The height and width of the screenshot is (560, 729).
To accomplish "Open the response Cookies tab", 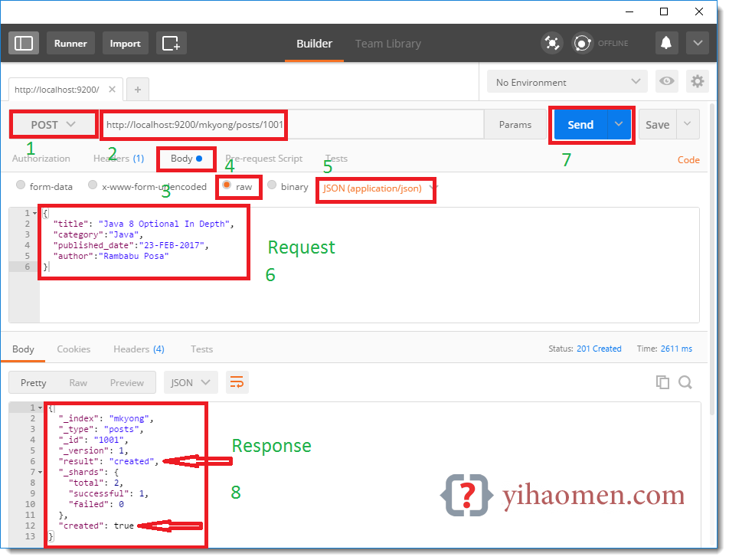I will point(74,349).
